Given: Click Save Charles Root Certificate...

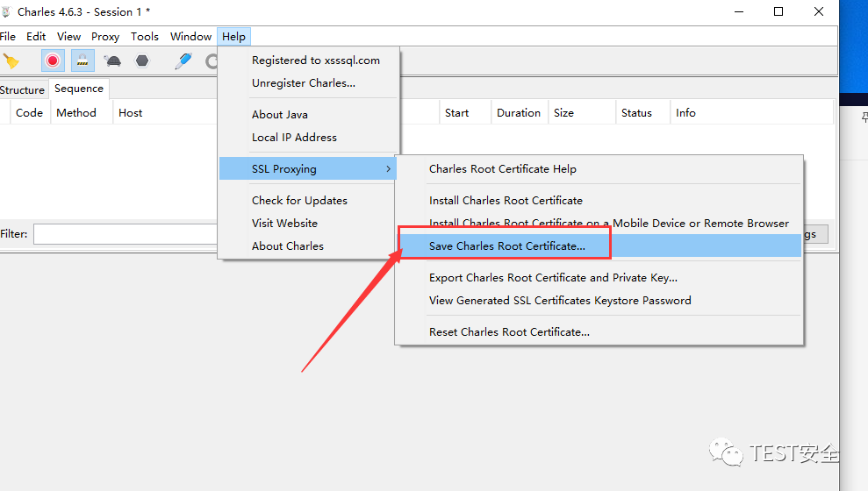Looking at the screenshot, I should tap(599, 246).
